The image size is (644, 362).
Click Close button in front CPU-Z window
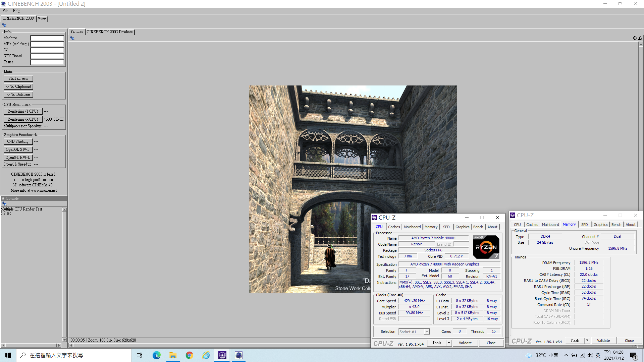click(491, 343)
